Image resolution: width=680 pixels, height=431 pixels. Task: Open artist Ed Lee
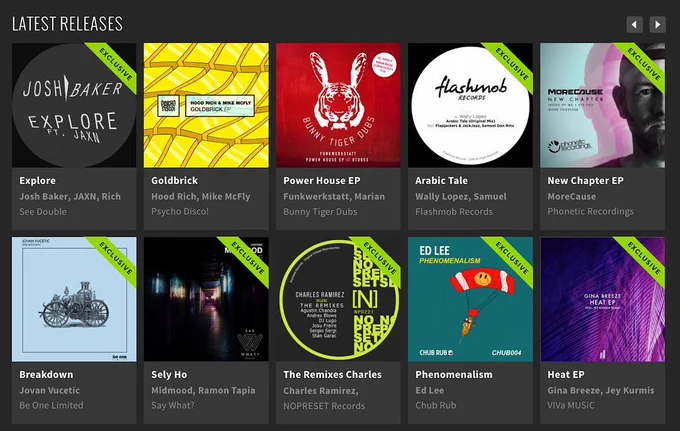pos(429,390)
